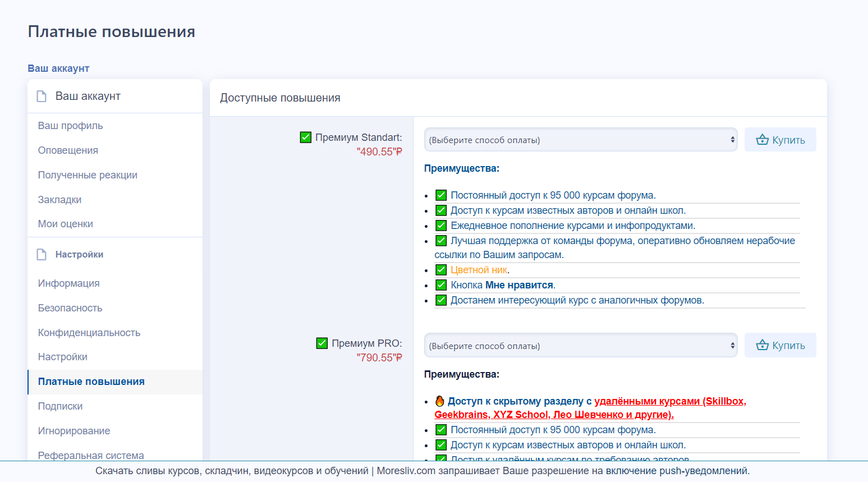This screenshot has height=482, width=868.
Task: Click the fire emoji before Доступ к скрытому разделу
Action: coord(440,401)
